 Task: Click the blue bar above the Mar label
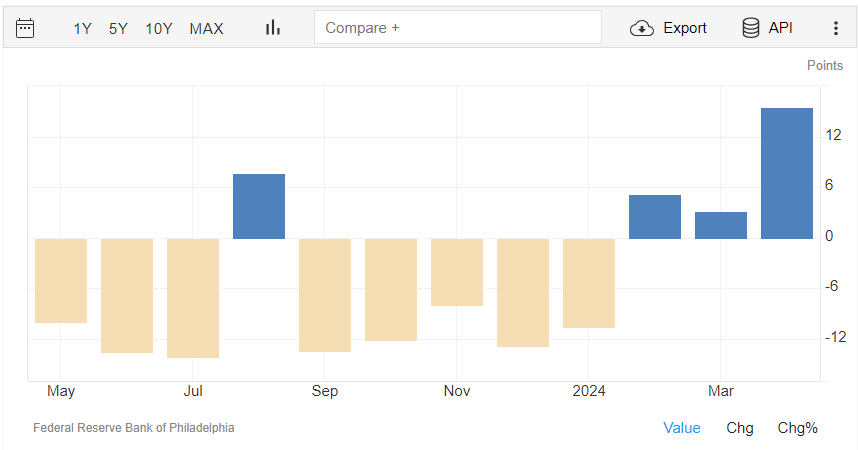click(721, 226)
